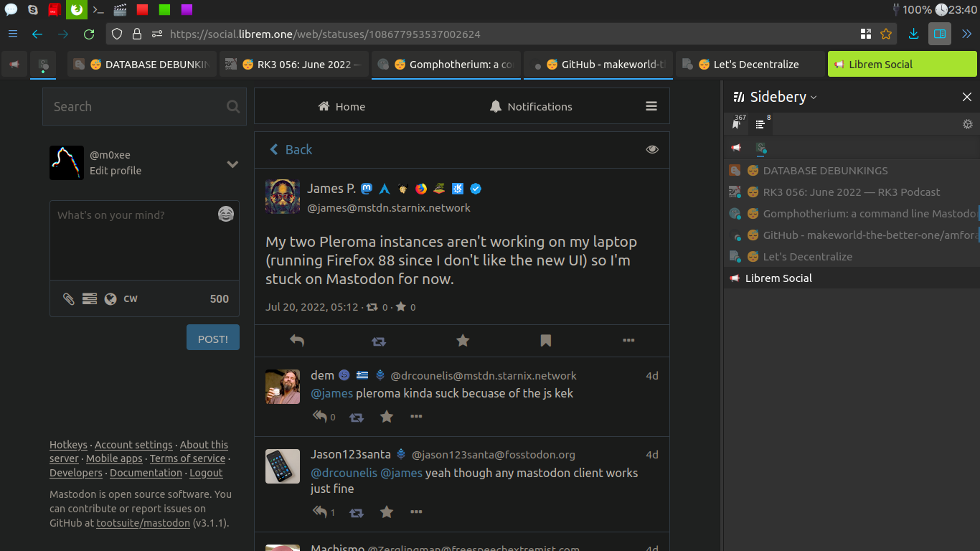Bookmark James P.'s post
Screen dimensions: 980x551
546,341
